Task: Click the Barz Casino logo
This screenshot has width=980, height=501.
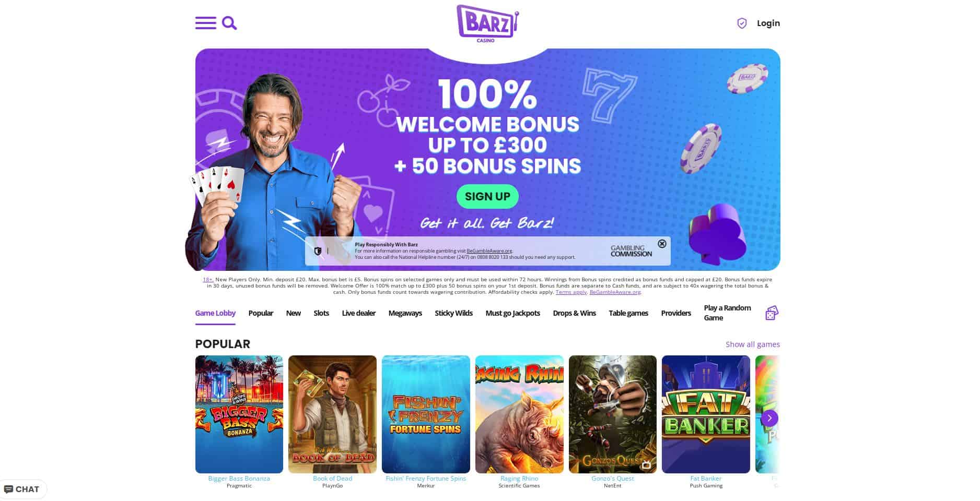Action: pos(487,23)
